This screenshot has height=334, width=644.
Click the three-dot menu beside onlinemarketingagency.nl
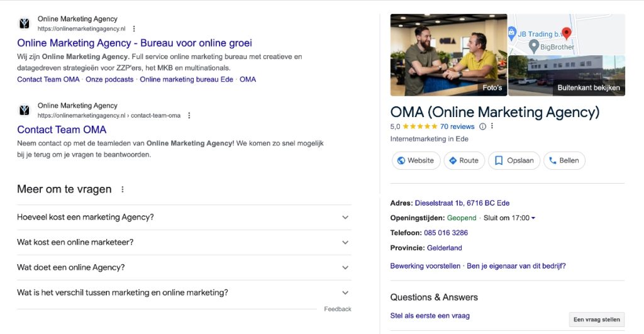click(134, 29)
